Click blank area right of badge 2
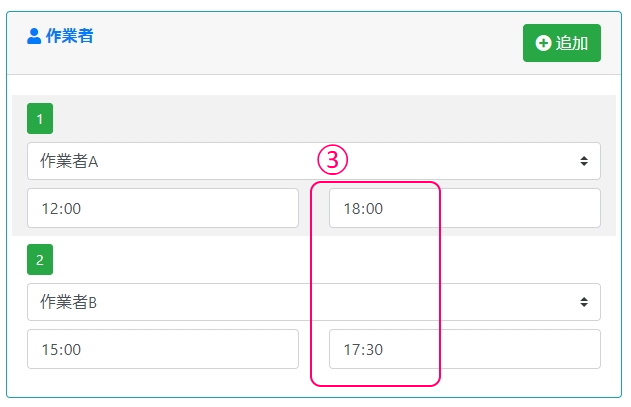Viewport: 631px width, 407px height. (x=300, y=261)
